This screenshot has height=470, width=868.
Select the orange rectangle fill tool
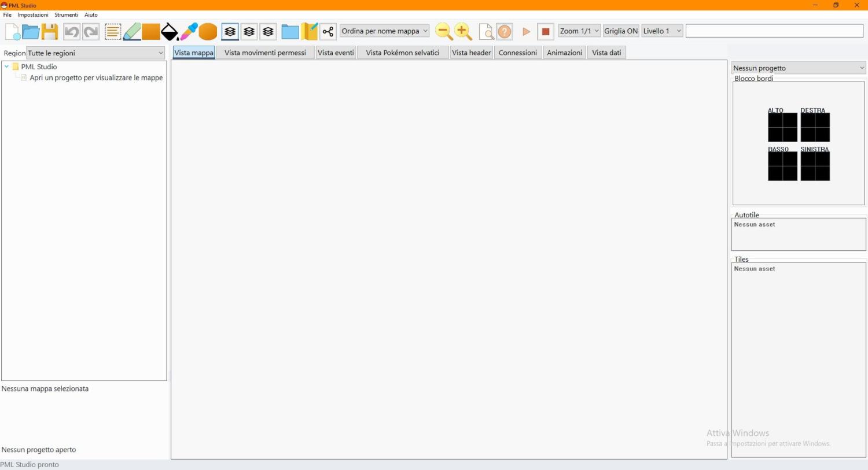point(150,32)
